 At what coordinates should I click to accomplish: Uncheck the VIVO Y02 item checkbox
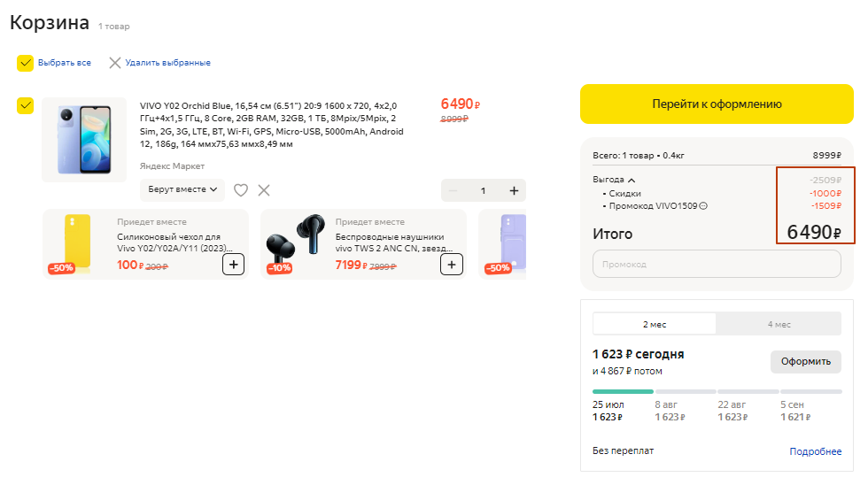pos(26,105)
